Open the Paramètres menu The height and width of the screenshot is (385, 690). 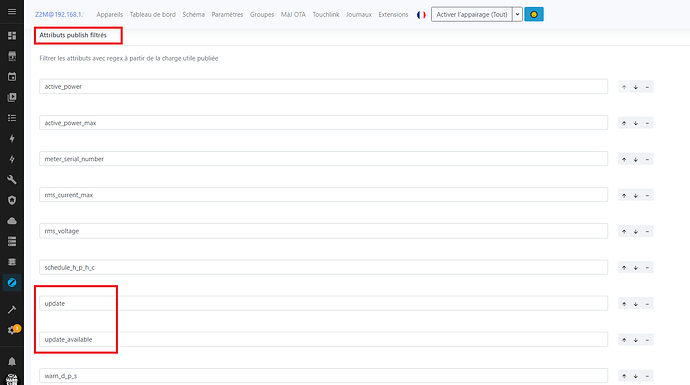point(227,15)
